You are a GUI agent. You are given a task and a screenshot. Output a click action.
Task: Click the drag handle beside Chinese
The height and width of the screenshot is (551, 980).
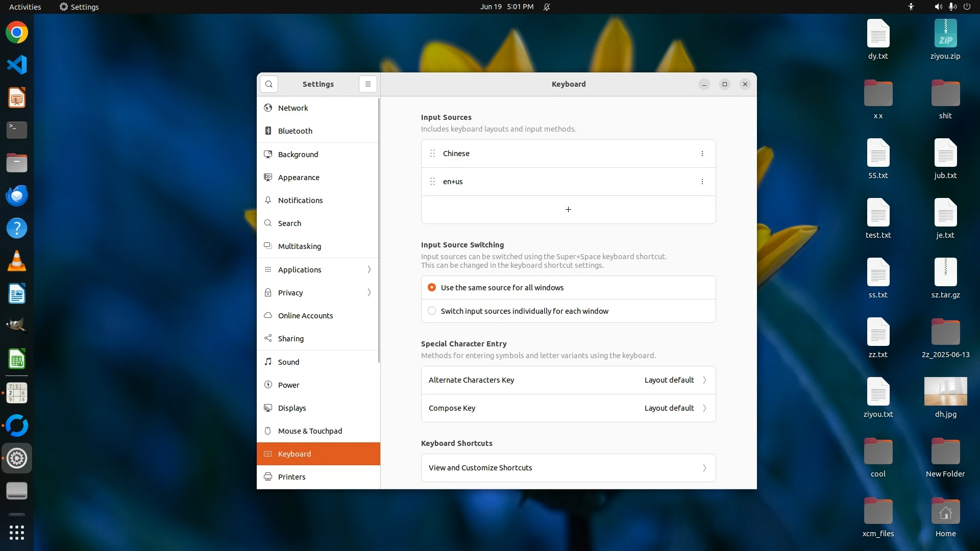click(432, 154)
